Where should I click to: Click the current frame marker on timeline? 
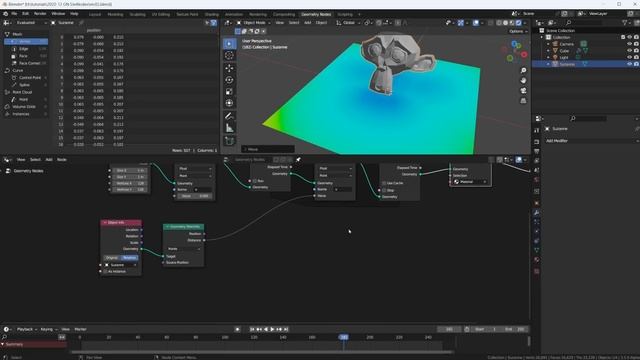coord(344,337)
